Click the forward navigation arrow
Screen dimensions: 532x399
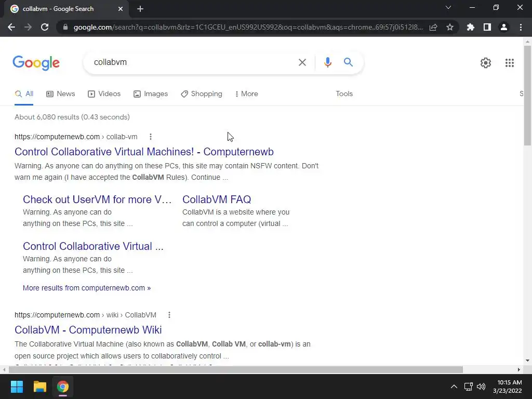pos(28,27)
